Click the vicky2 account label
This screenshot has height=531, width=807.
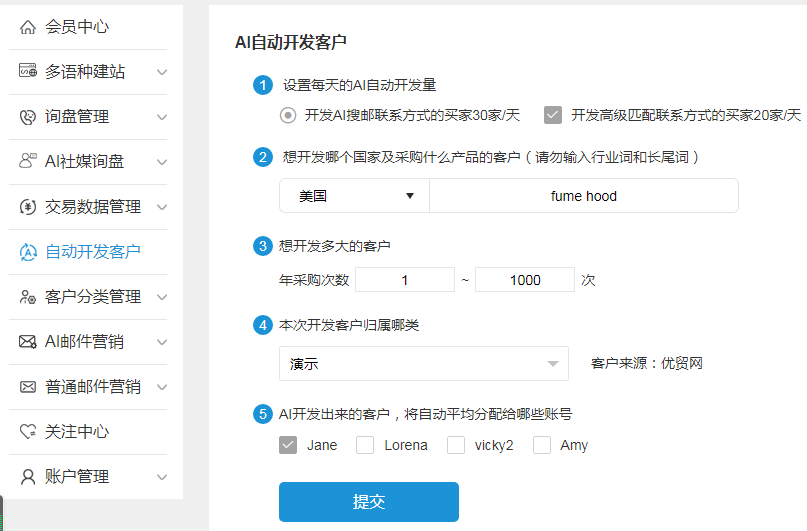tap(494, 445)
